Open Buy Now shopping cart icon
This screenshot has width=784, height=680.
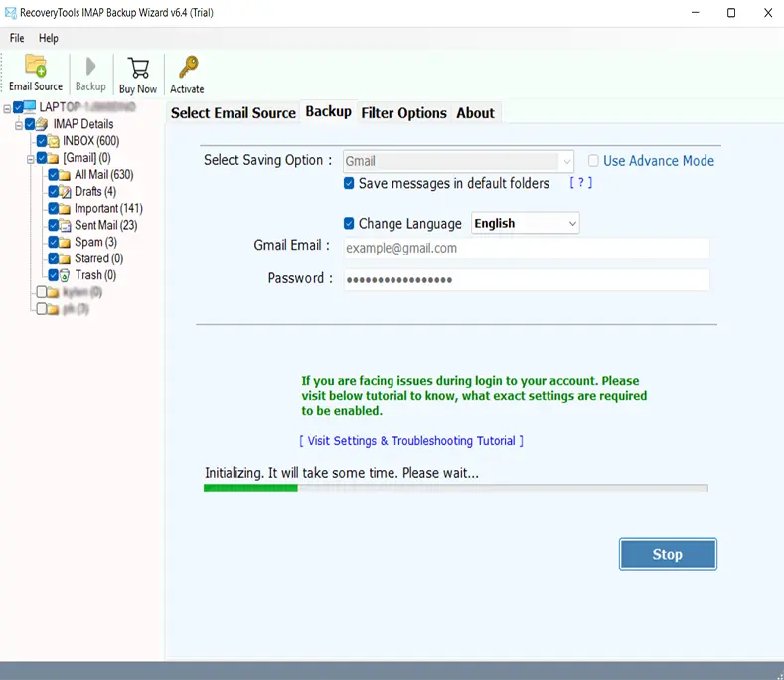(138, 68)
